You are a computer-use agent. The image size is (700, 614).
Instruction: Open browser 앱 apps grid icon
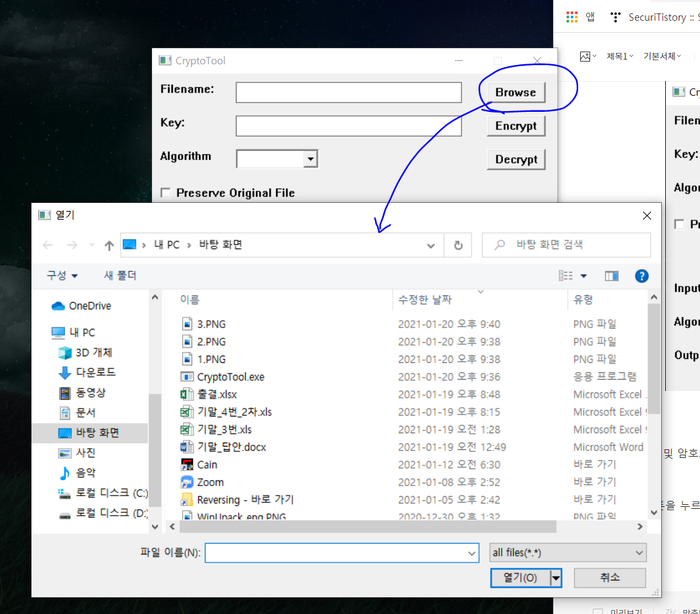click(x=572, y=17)
